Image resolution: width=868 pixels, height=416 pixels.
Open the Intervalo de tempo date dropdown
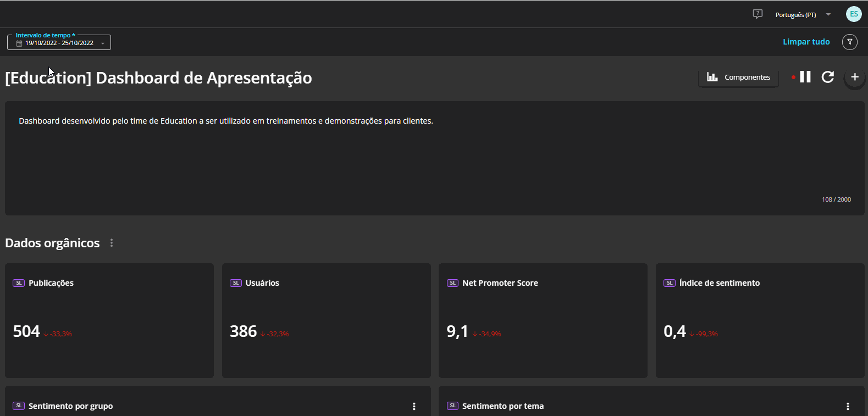coord(102,43)
